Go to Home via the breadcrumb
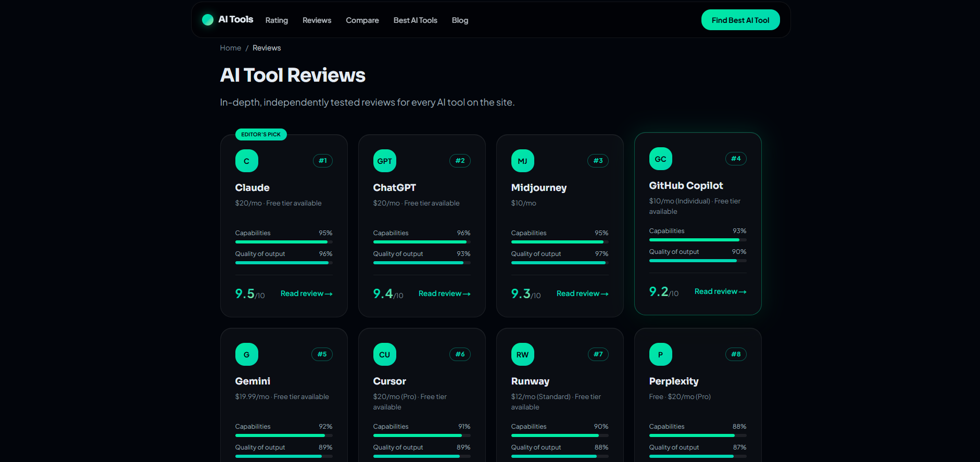 coord(231,48)
